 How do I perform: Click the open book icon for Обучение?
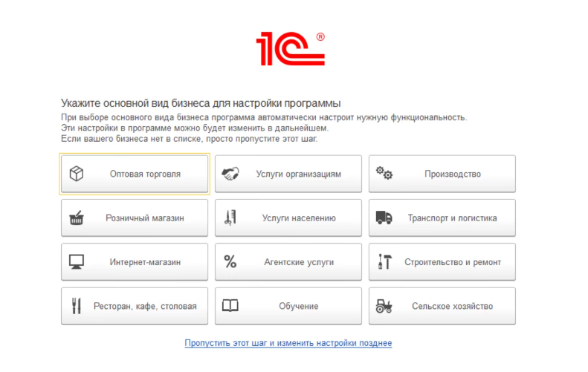[230, 306]
